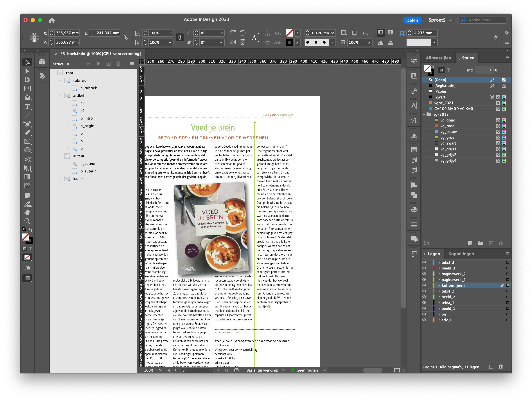532x400 pixels.
Task: Select the Zoom tool
Action: click(27, 221)
